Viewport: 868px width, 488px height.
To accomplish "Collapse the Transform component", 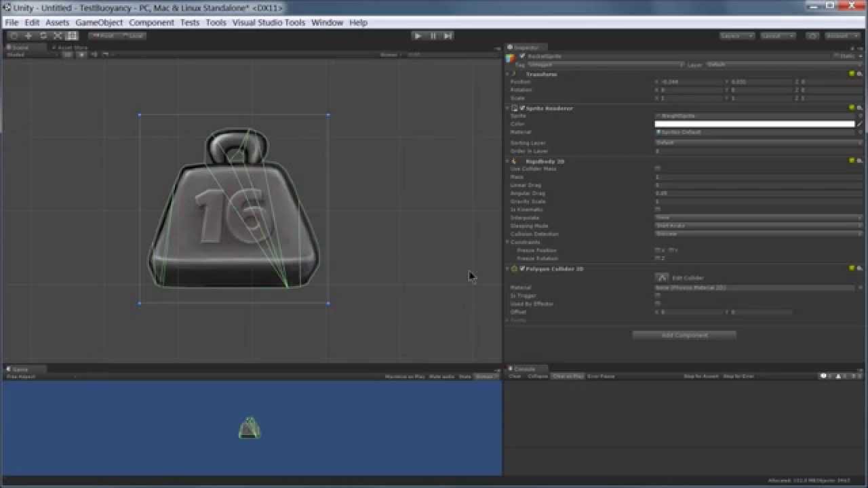I will [x=508, y=74].
